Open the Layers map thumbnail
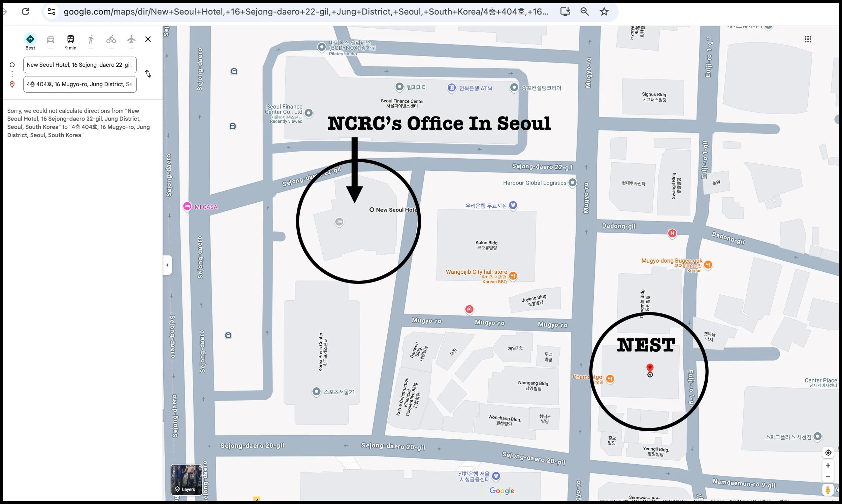Screen dimensions: 842x504 pos(187,479)
